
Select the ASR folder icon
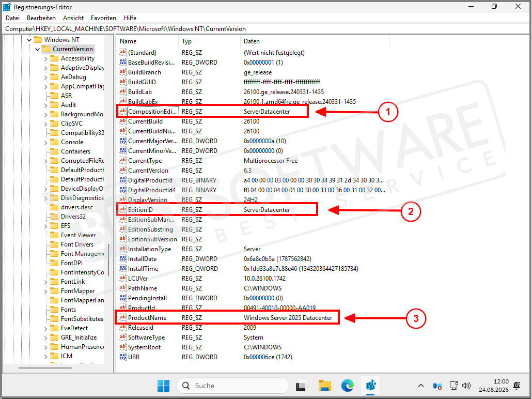point(54,96)
